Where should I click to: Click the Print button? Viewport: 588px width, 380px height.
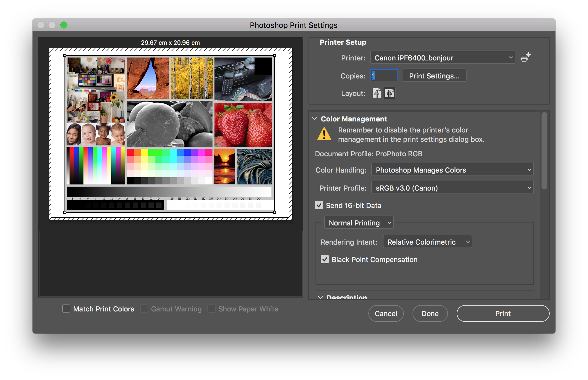(x=503, y=313)
